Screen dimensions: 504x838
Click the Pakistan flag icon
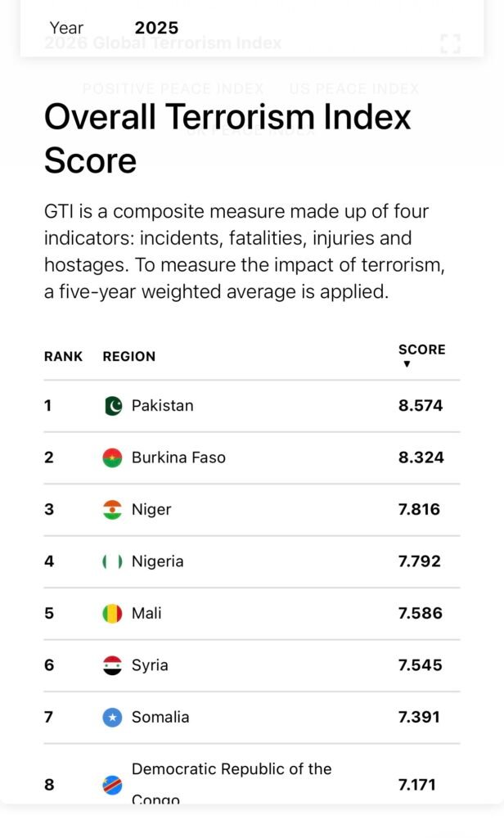coord(113,406)
